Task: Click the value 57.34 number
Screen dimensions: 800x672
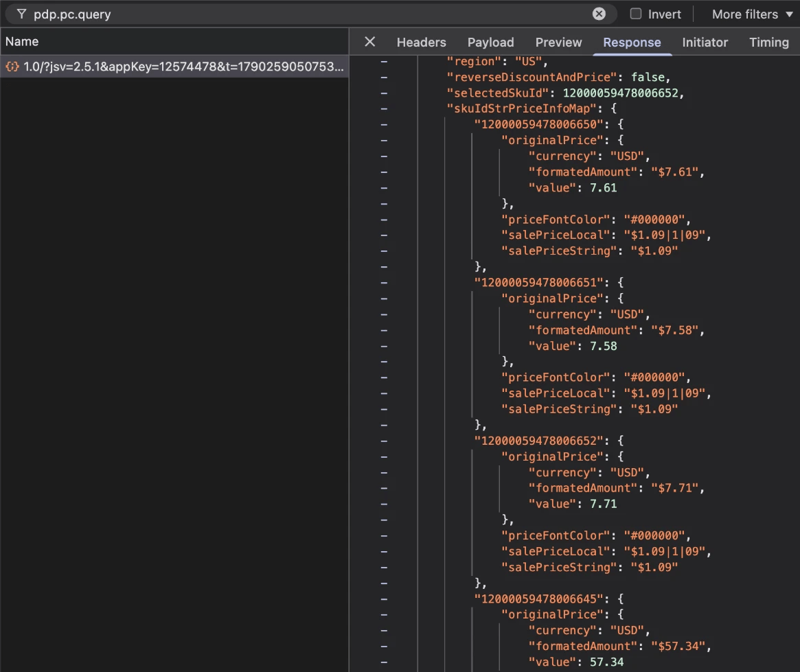Action: click(x=606, y=662)
